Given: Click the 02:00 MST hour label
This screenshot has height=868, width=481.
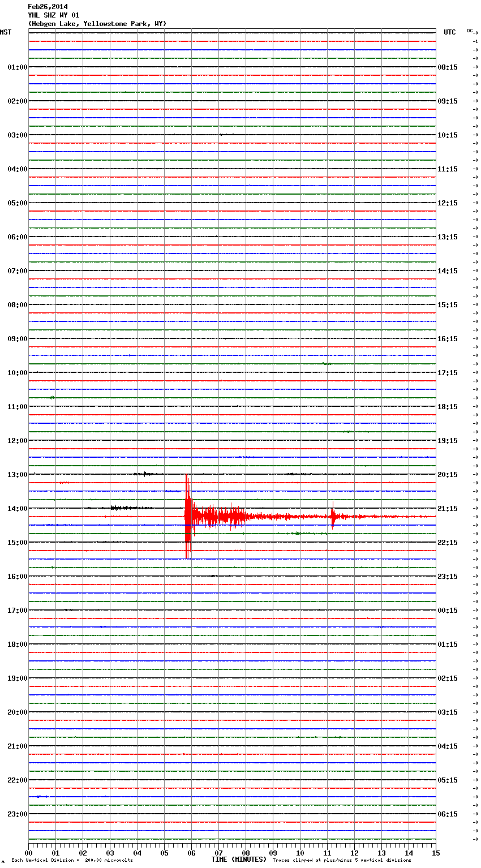Looking at the screenshot, I should (x=18, y=101).
